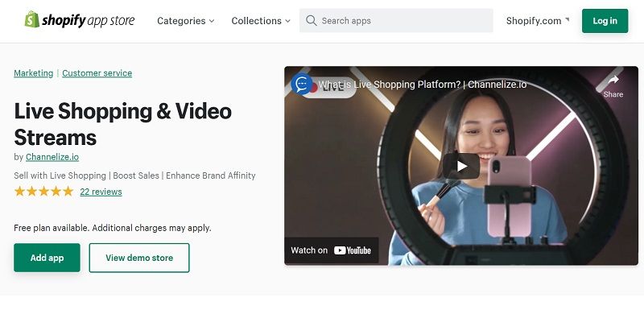Open the video title What is Live Shopping Platform

click(x=423, y=85)
